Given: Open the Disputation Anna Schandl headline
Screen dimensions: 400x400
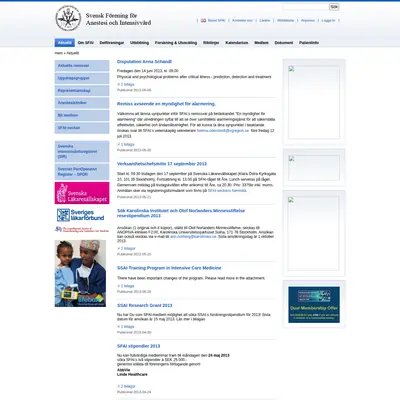Looking at the screenshot, I should [x=144, y=62].
